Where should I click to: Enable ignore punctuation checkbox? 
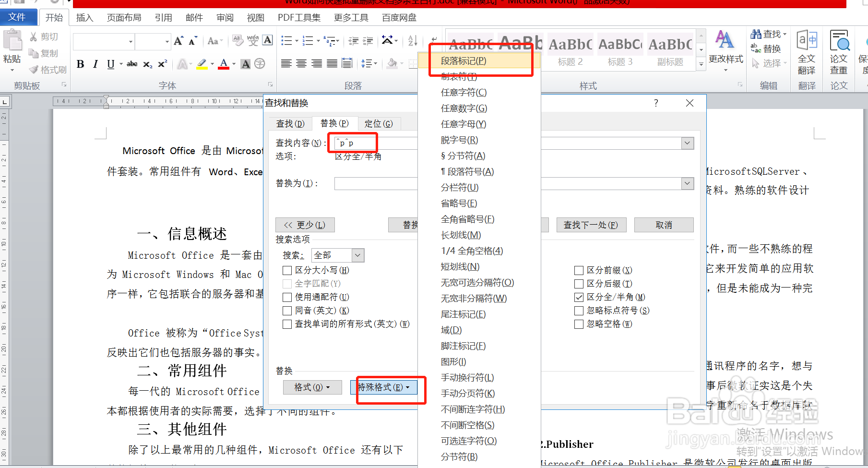(x=579, y=311)
